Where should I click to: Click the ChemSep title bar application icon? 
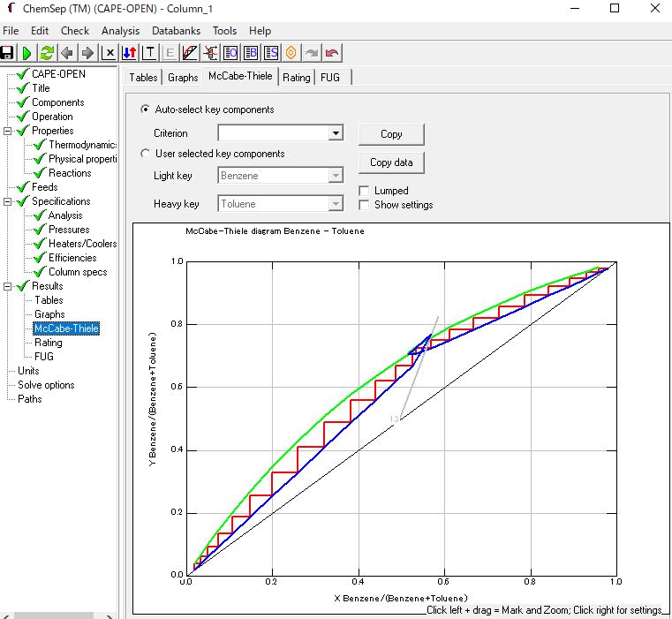tap(11, 8)
